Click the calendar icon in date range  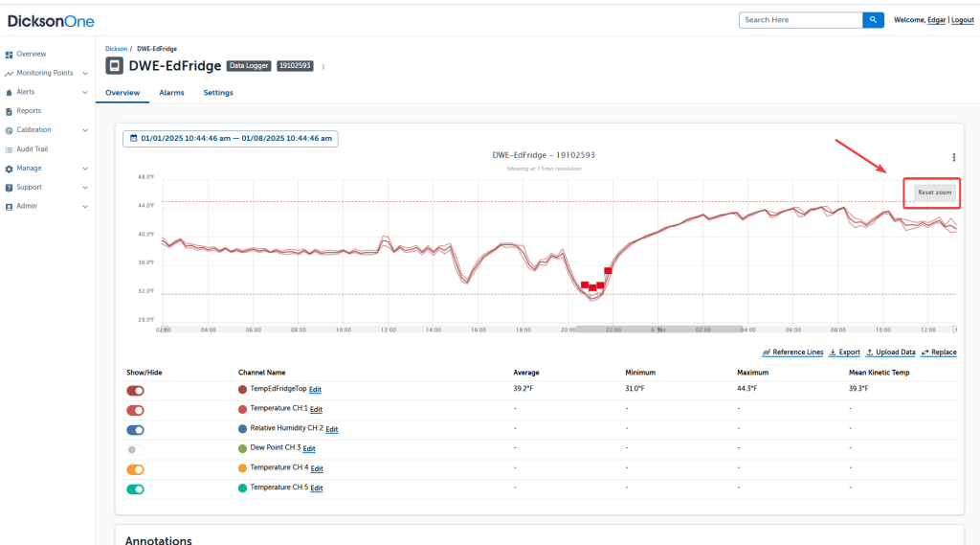coord(134,139)
